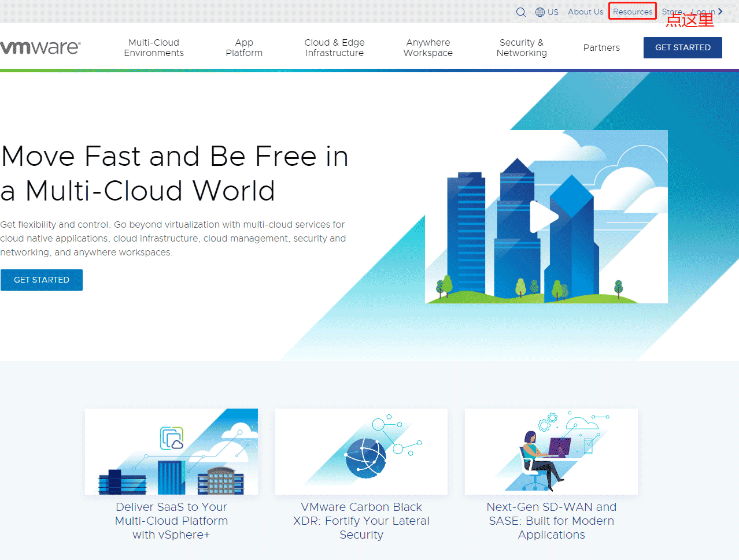
Task: Open the App Platform menu
Action: coord(244,47)
